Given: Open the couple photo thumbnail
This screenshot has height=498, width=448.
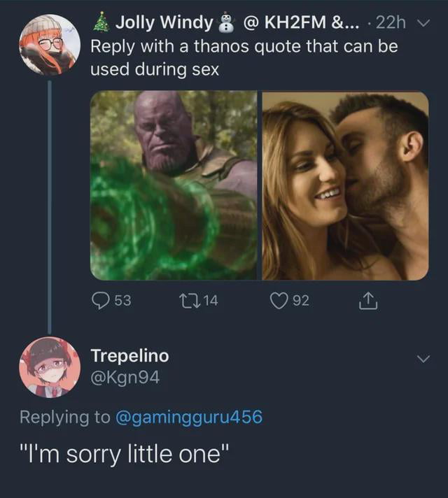Looking at the screenshot, I should tap(345, 185).
